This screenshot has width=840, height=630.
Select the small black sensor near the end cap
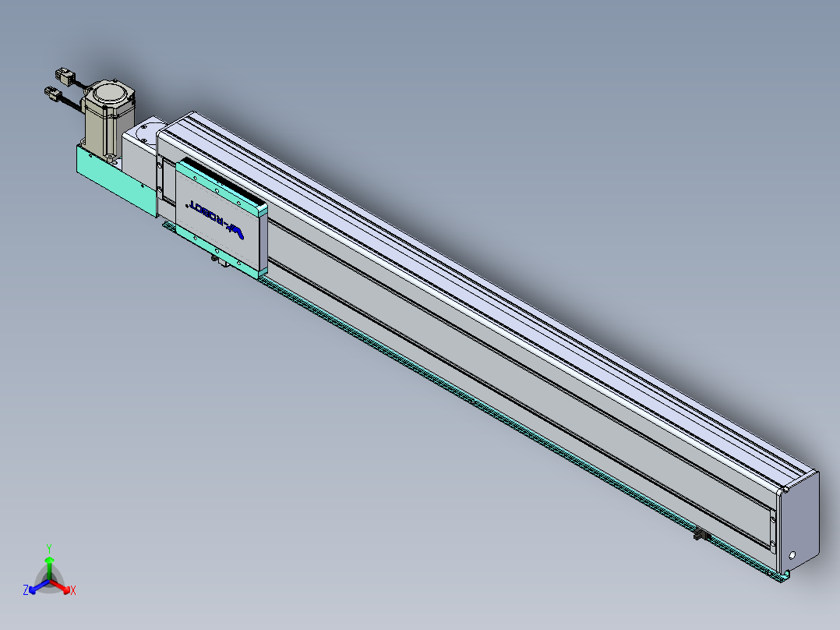click(702, 535)
